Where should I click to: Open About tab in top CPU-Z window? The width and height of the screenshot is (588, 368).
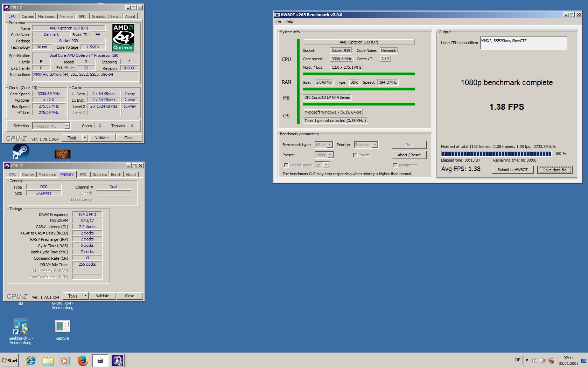(130, 16)
